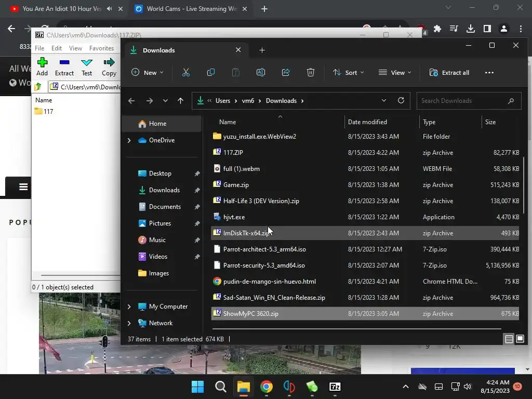
Task: Open File menu in 7-Zip
Action: (39, 48)
